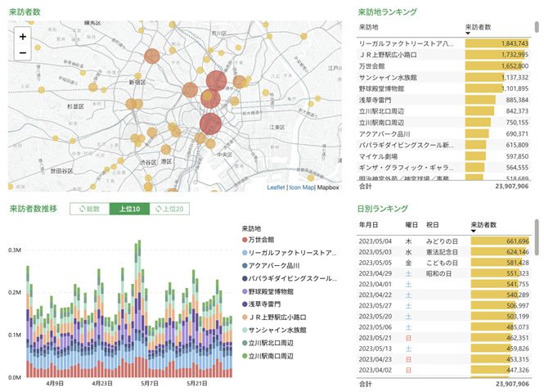Click the 年月日 column header
544x392 pixels.
tap(368, 225)
